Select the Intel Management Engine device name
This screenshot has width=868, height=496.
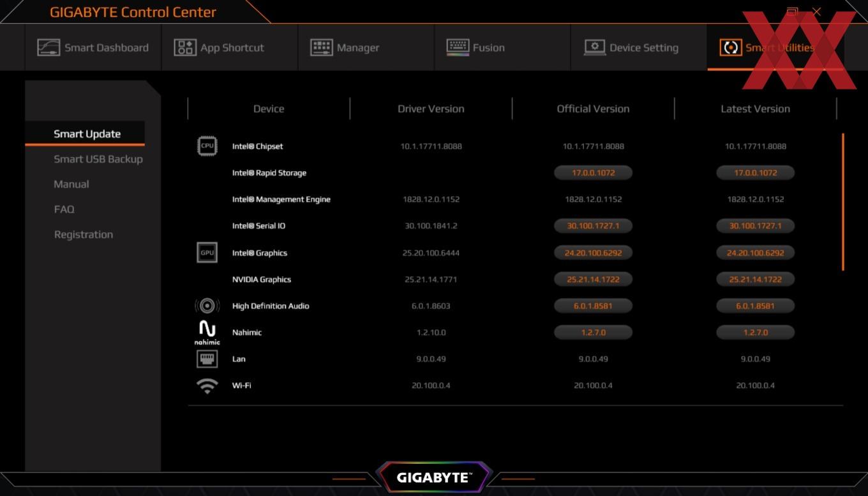[281, 199]
